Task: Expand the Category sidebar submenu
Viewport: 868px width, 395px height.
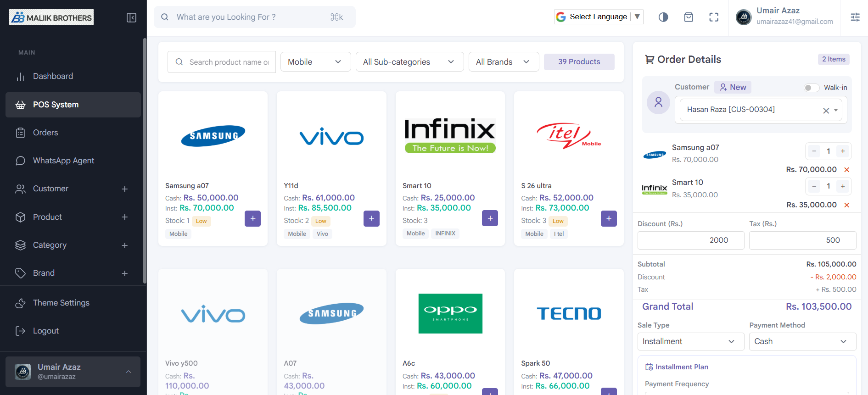Action: click(x=73, y=245)
